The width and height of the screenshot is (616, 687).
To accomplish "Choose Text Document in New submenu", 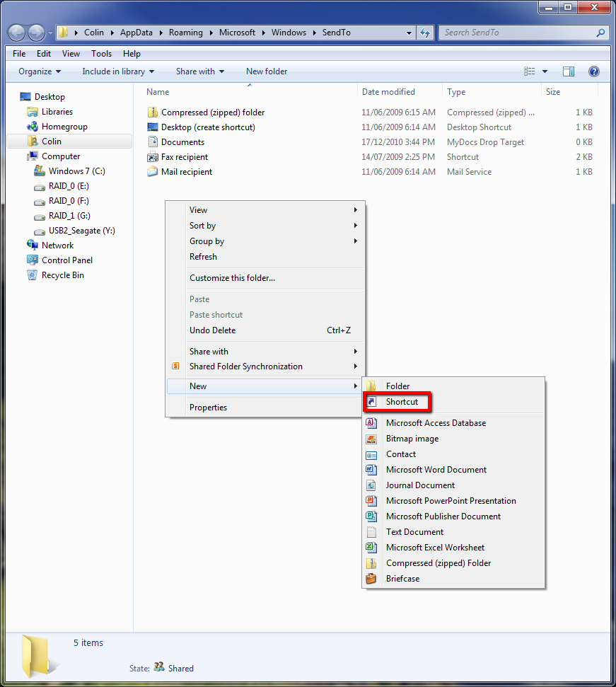I will point(453,531).
